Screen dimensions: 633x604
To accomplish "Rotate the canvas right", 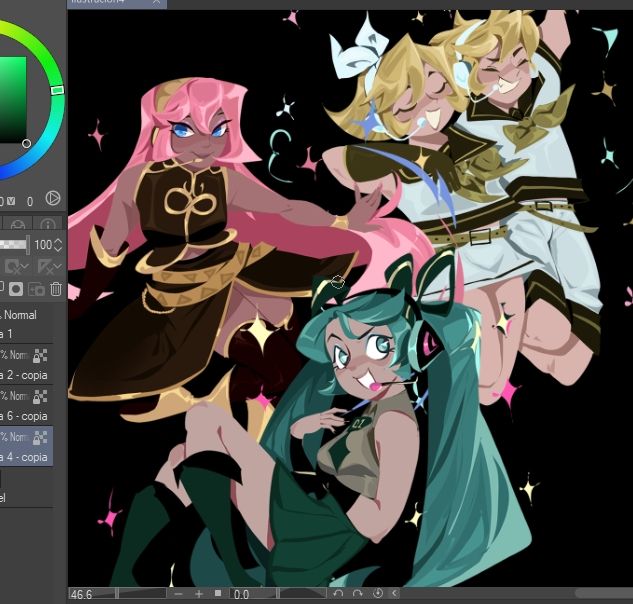I will pos(358,593).
